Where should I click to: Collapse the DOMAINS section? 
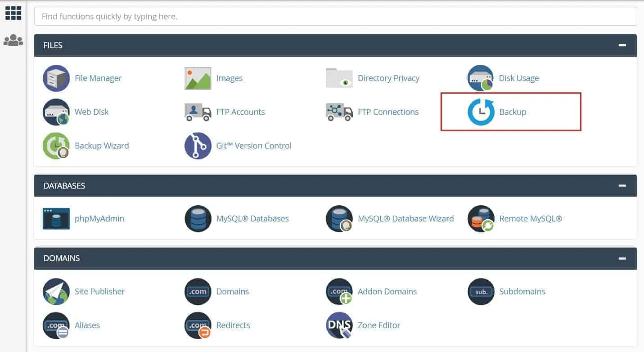tap(622, 258)
